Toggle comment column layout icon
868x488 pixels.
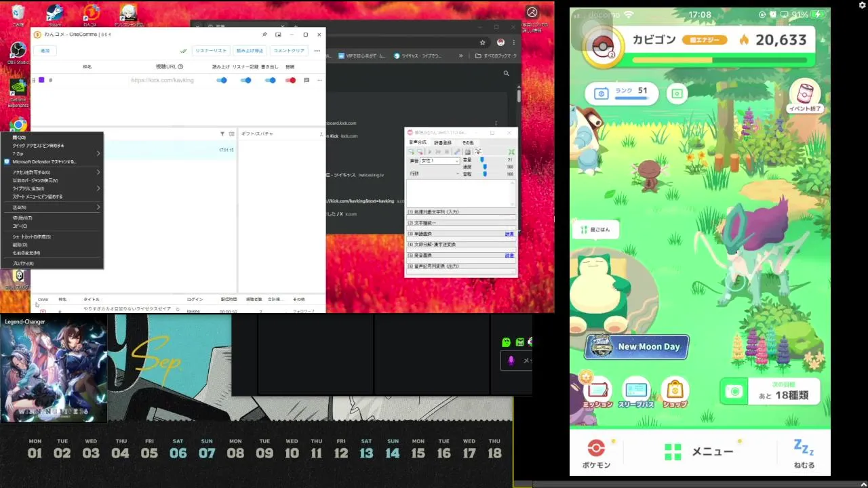click(x=231, y=134)
